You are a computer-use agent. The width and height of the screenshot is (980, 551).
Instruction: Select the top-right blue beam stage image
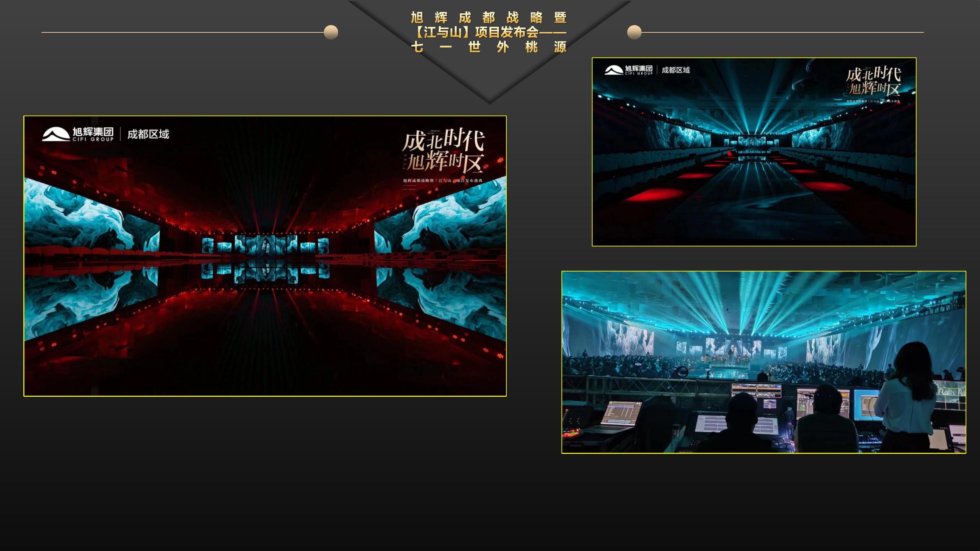coord(754,152)
